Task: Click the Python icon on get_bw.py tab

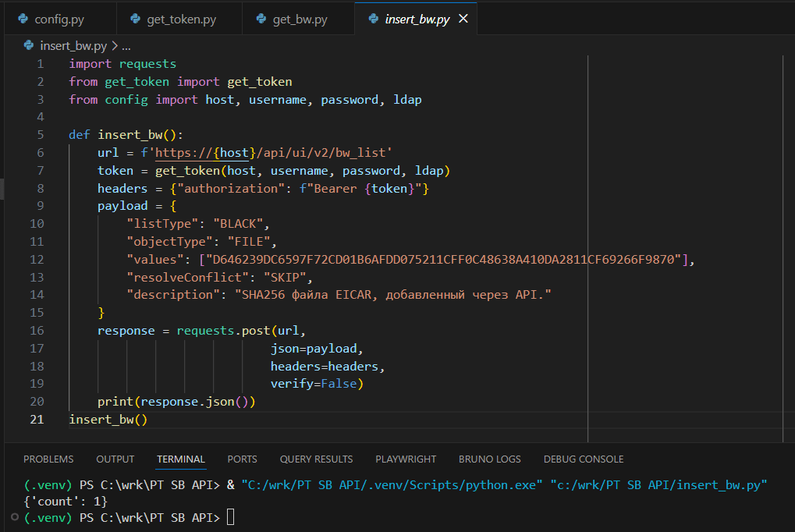Action: coord(261,19)
